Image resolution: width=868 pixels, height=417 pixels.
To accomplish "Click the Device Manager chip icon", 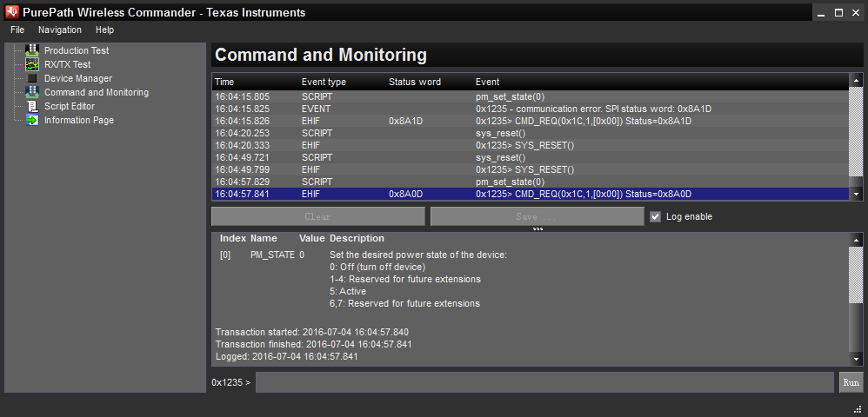I will point(32,78).
